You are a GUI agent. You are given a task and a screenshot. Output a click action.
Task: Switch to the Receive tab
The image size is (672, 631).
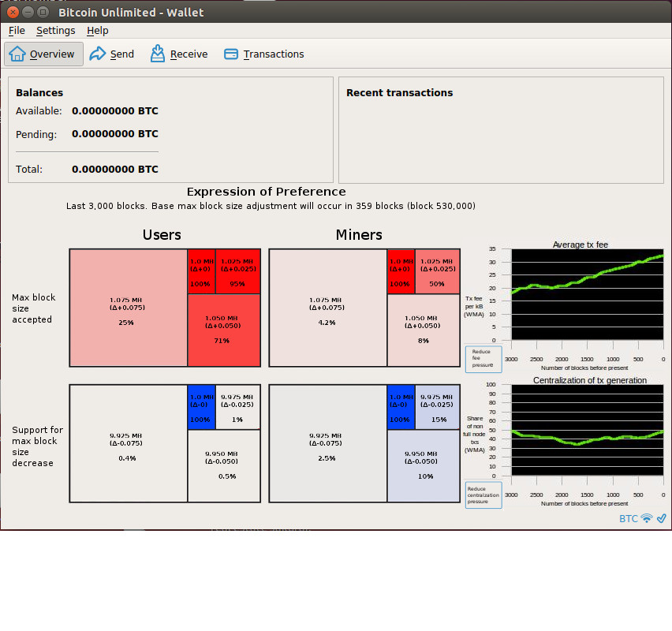[179, 54]
